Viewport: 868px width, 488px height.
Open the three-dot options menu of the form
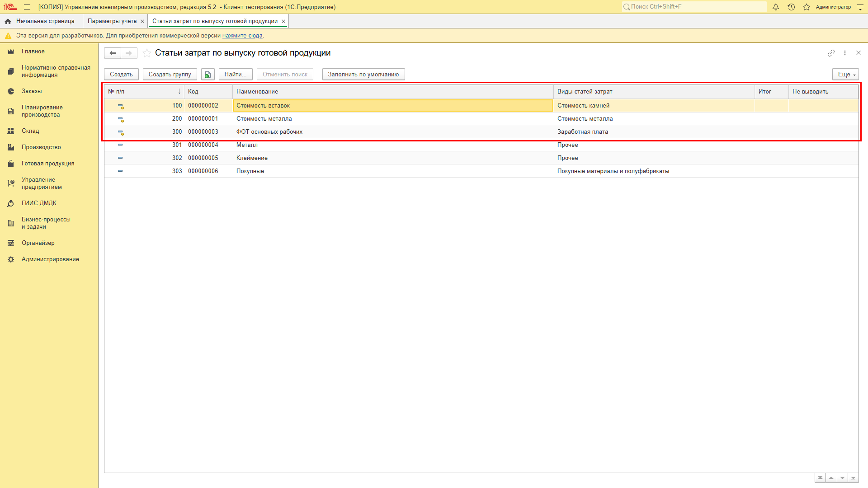845,53
